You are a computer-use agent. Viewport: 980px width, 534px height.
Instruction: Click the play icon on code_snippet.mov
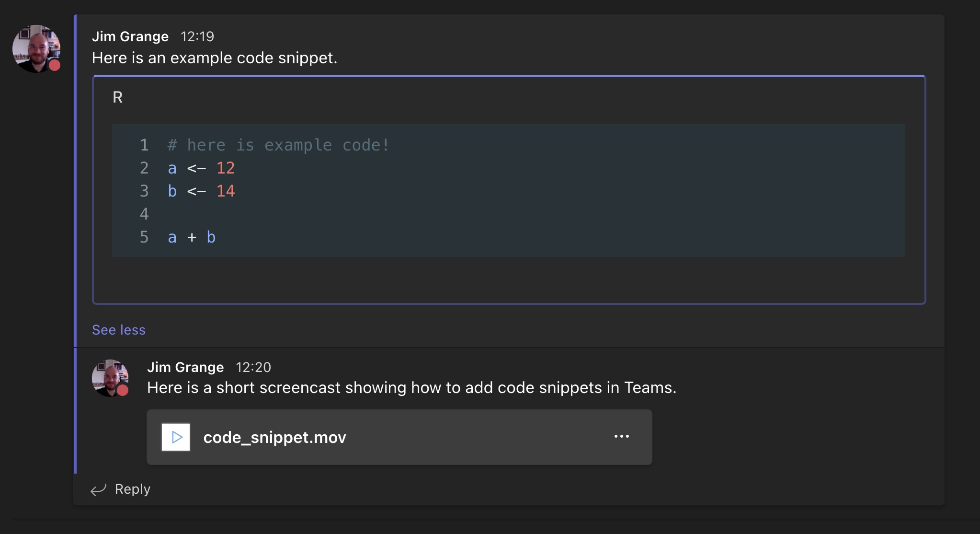coord(176,437)
